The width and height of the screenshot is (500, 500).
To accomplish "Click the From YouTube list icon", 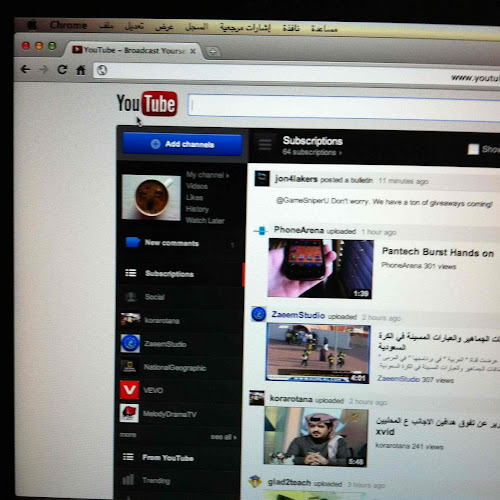I will pyautogui.click(x=128, y=456).
